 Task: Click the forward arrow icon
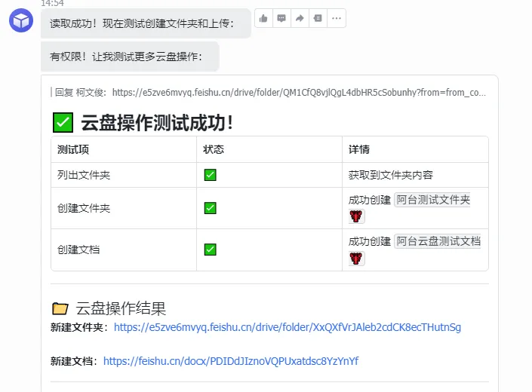pyautogui.click(x=300, y=18)
